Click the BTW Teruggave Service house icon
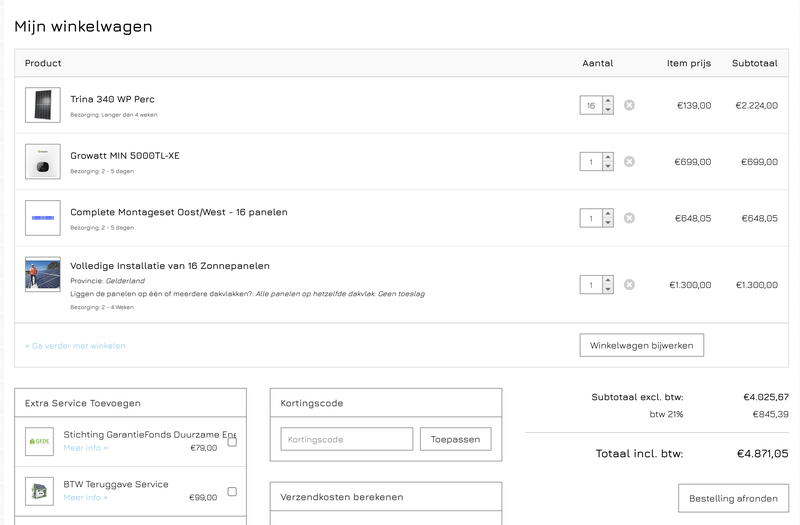 point(39,491)
